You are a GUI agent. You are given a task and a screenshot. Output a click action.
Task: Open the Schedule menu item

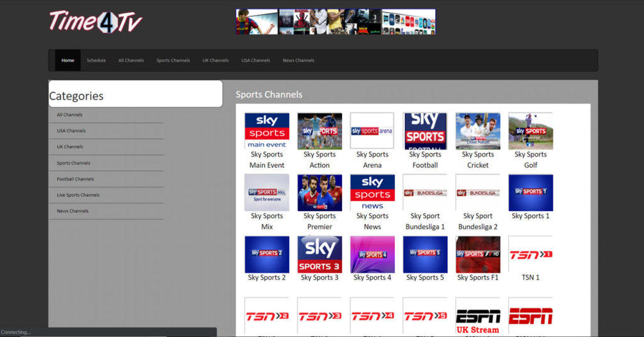tap(96, 60)
